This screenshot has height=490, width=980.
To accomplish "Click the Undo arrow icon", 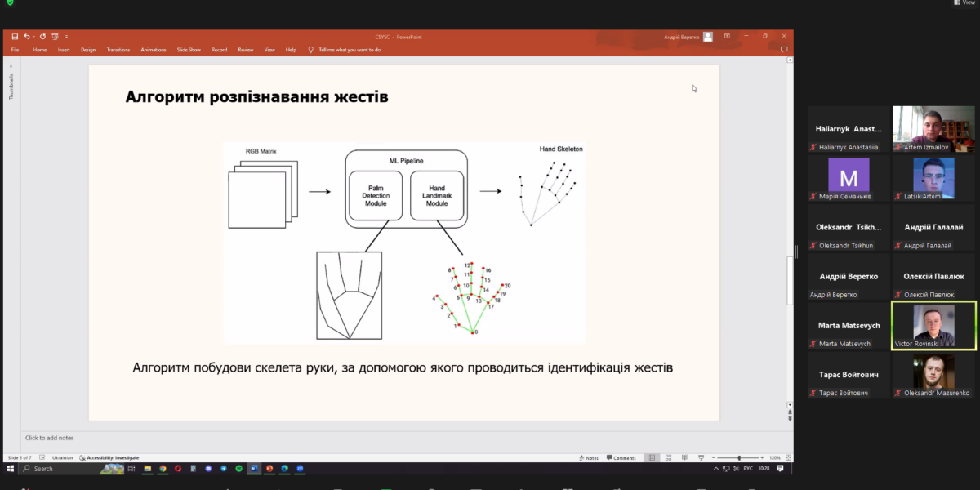I will (x=26, y=37).
